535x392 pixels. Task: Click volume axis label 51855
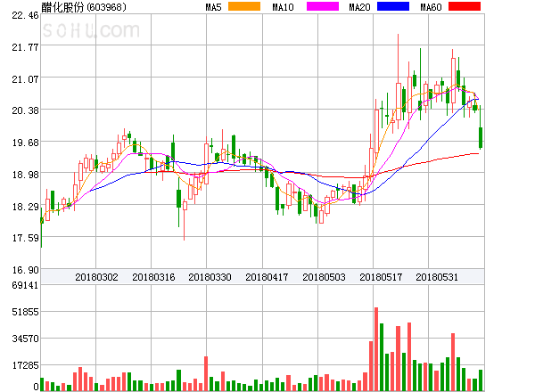[25, 312]
